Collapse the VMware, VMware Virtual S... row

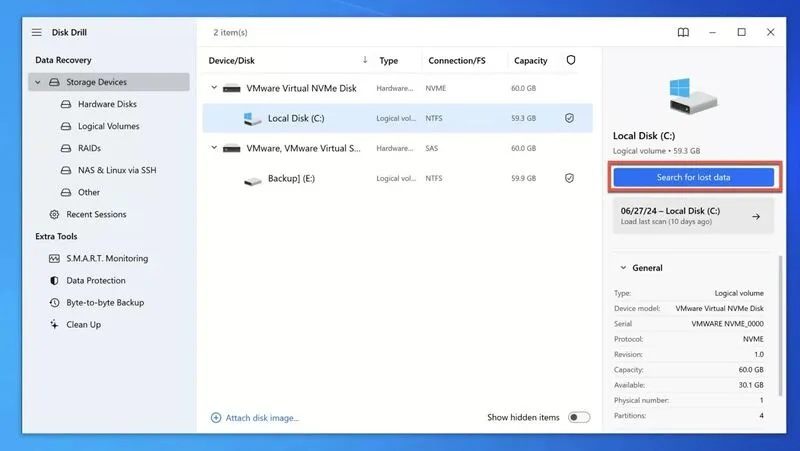pos(214,148)
